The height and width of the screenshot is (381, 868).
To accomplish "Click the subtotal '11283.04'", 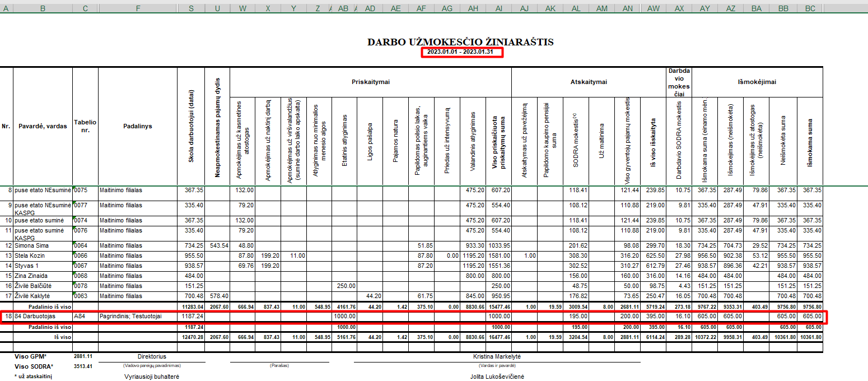I will coord(192,306).
